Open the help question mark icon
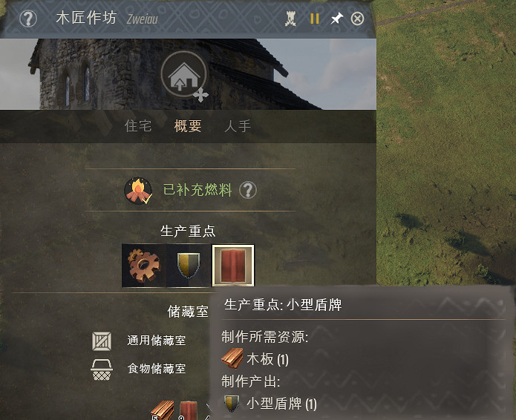Viewport: 516px width, 420px height. [28, 19]
